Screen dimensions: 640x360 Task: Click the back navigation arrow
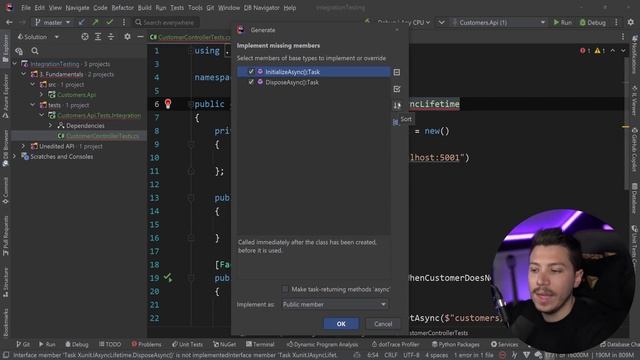[9, 22]
